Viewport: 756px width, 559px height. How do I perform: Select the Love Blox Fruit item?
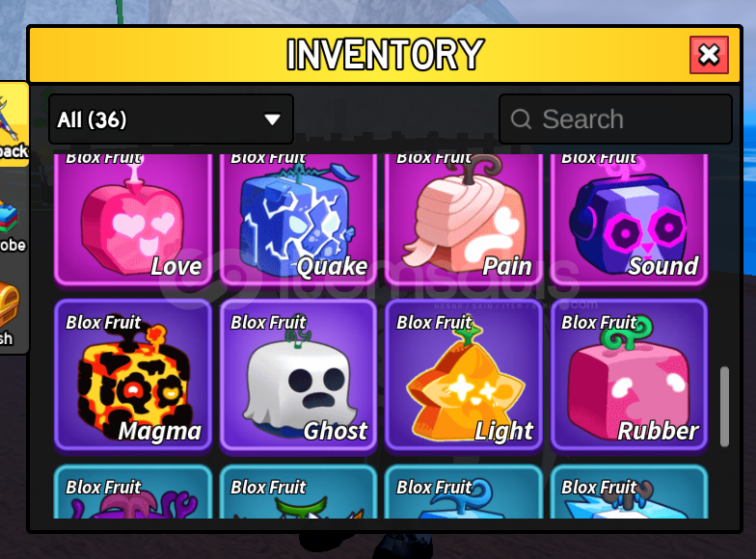[x=133, y=219]
